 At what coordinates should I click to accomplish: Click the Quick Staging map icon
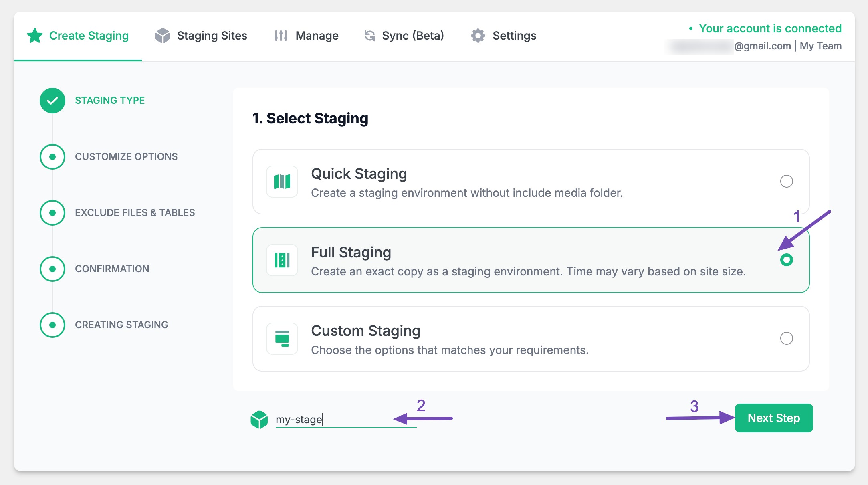[282, 182]
